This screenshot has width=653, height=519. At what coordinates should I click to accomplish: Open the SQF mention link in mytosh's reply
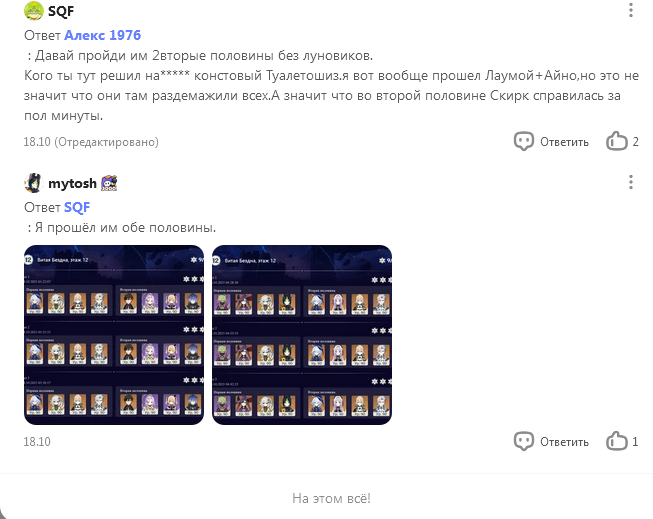[x=77, y=207]
